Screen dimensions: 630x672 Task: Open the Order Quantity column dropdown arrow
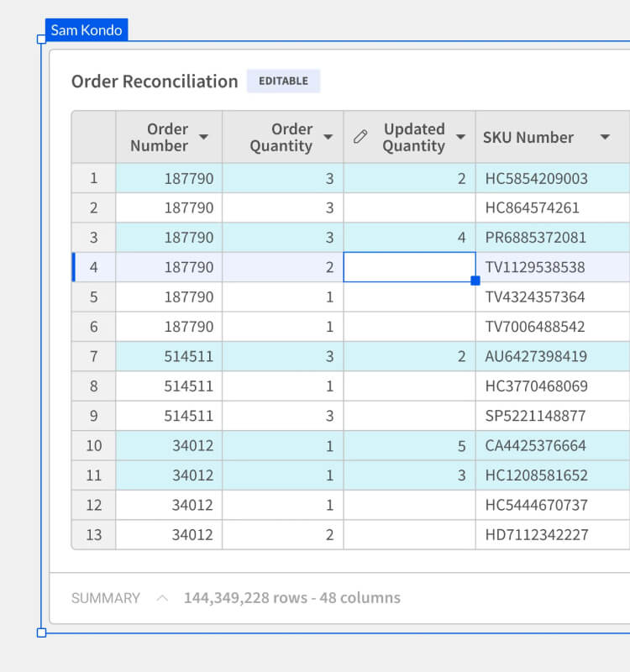pyautogui.click(x=328, y=137)
